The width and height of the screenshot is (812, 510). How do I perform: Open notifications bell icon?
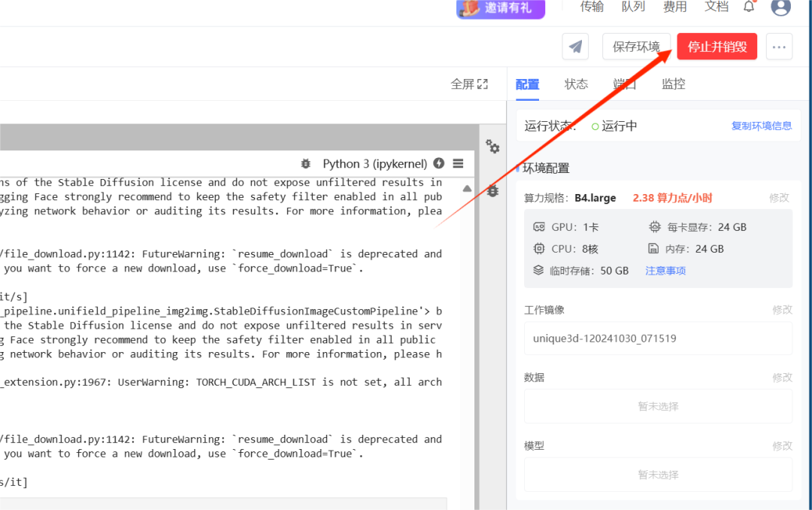pos(749,7)
